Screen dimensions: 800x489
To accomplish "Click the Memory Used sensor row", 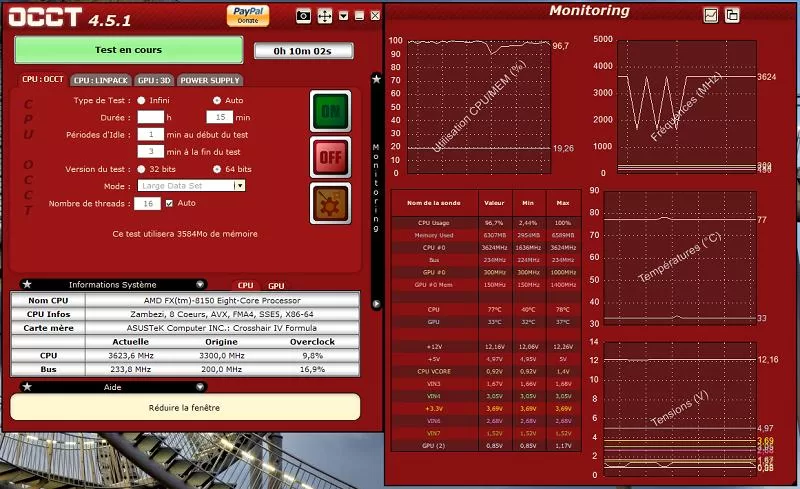I will (486, 235).
